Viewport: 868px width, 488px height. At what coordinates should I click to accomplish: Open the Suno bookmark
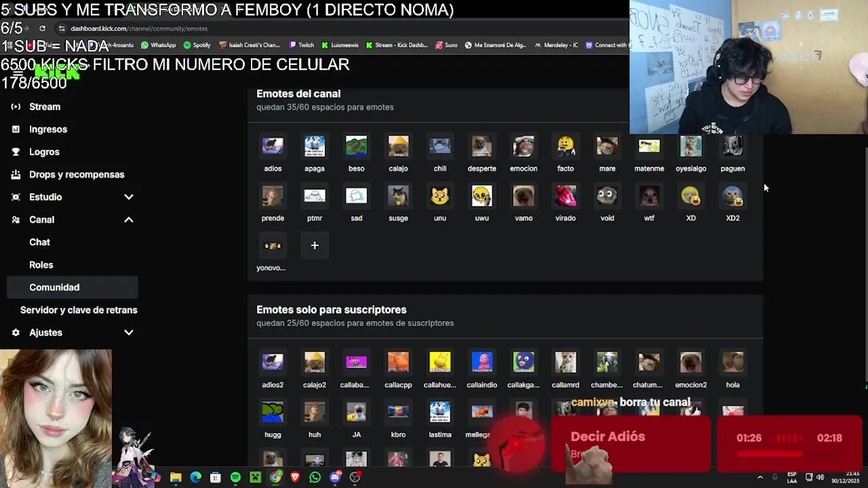coord(446,45)
